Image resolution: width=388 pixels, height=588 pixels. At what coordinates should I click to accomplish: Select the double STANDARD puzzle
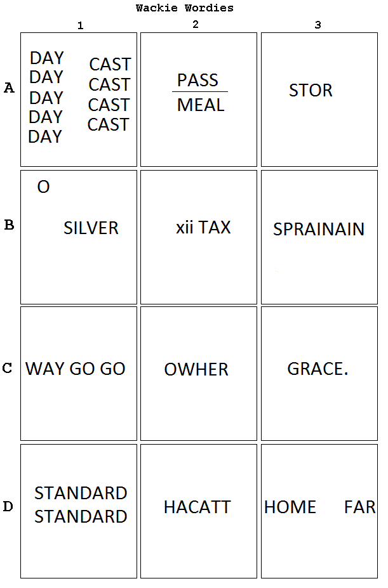click(81, 505)
